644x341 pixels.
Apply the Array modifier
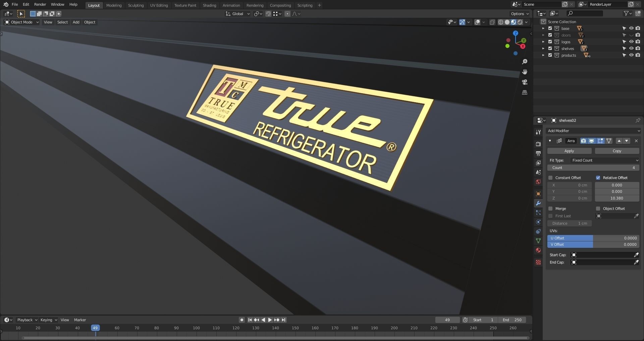[569, 151]
